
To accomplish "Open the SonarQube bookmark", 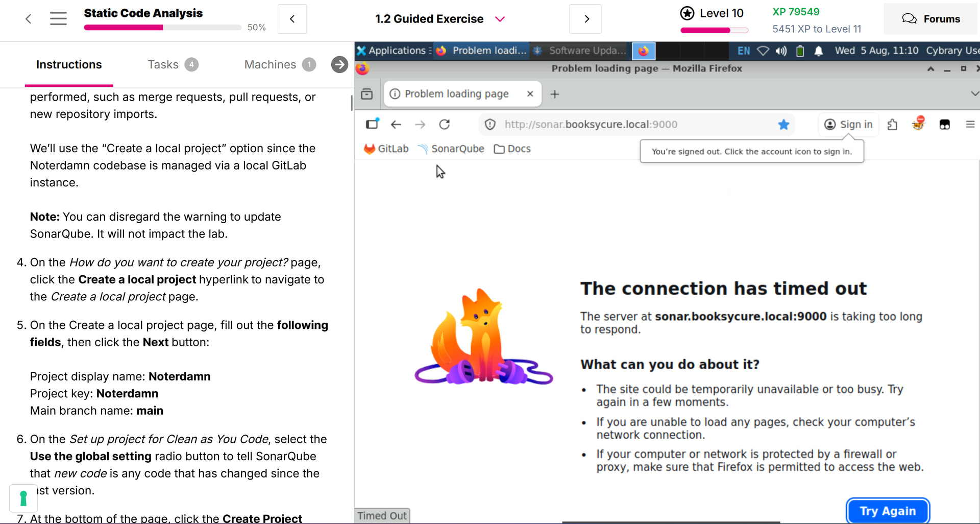I will point(451,149).
